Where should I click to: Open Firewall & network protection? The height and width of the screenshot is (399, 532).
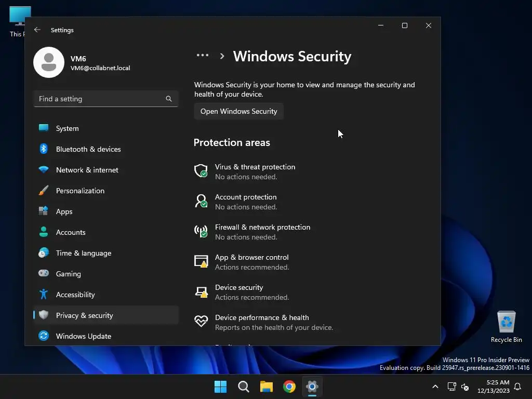(x=262, y=228)
